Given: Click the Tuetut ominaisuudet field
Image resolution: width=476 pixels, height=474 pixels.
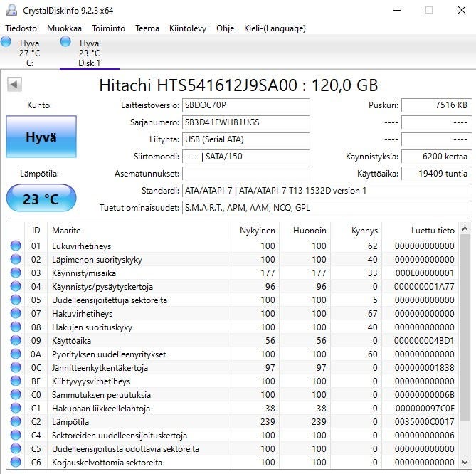Looking at the screenshot, I should pyautogui.click(x=327, y=208).
